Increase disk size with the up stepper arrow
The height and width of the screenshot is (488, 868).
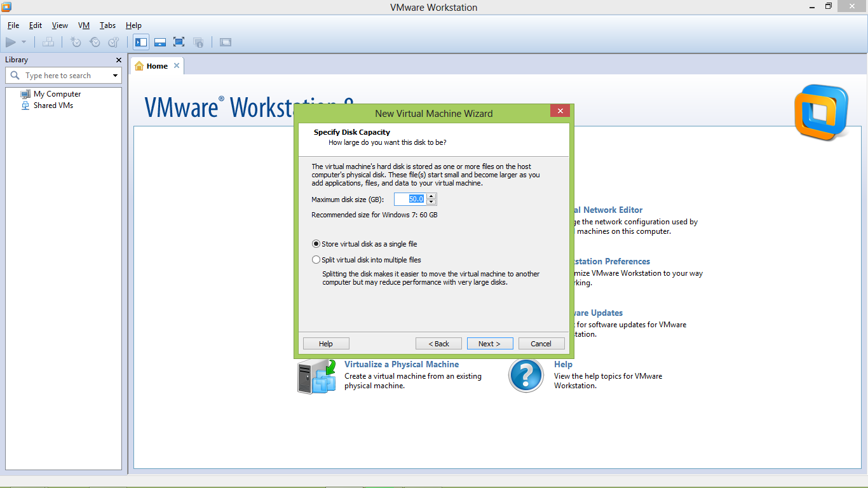tap(431, 196)
